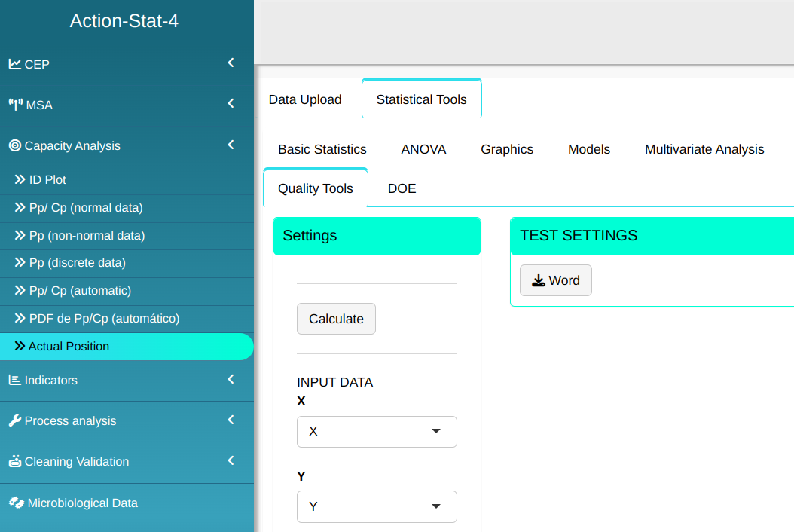The height and width of the screenshot is (532, 794).
Task: Click the download icon on Word button
Action: 539,280
